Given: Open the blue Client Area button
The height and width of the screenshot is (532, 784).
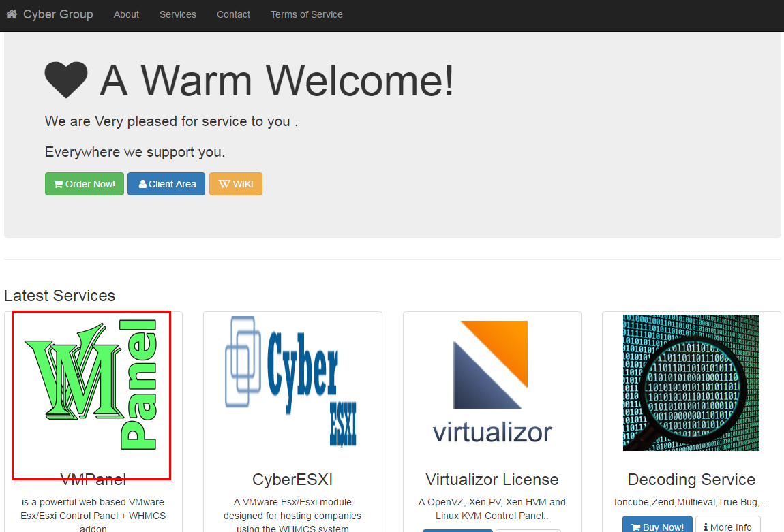Looking at the screenshot, I should [166, 184].
